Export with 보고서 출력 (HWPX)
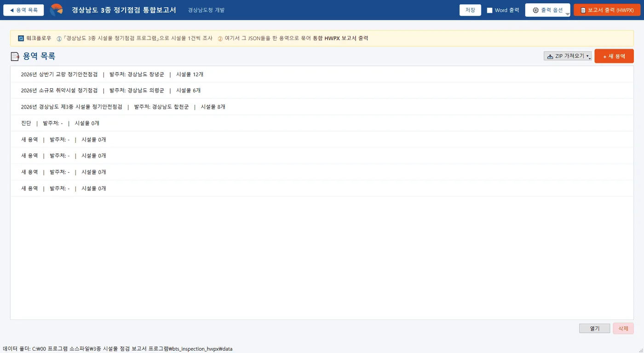The height and width of the screenshot is (353, 644). click(x=607, y=10)
